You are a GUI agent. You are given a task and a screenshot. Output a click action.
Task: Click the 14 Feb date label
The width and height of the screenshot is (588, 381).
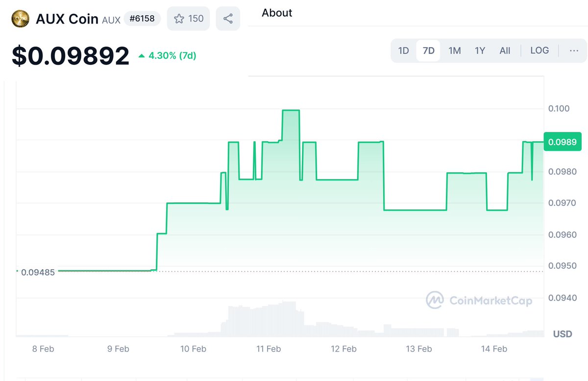tap(494, 349)
